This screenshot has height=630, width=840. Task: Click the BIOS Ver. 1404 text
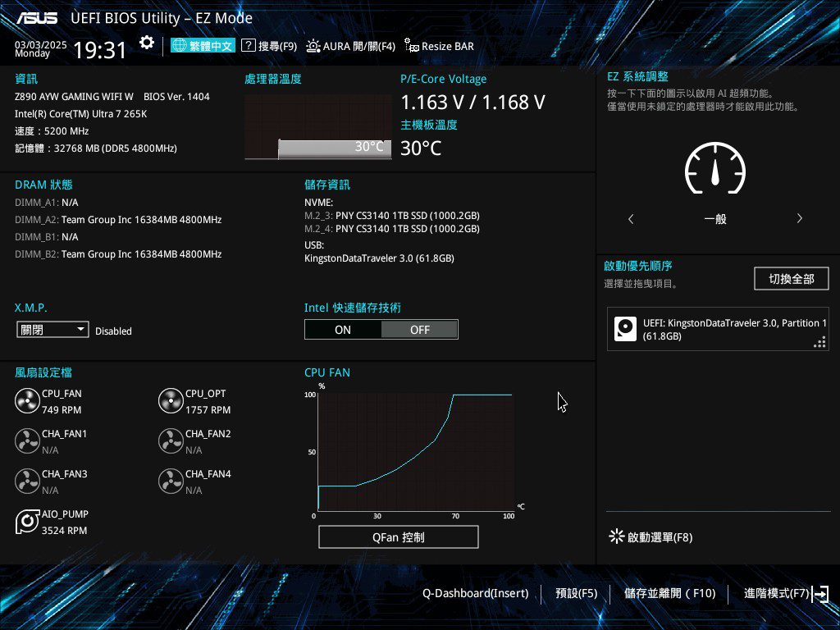pos(176,97)
